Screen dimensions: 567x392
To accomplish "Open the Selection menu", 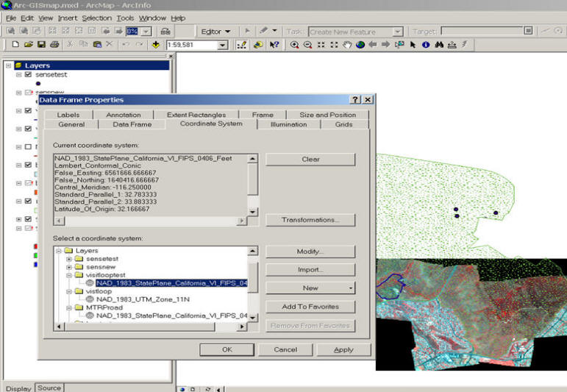I will [x=96, y=18].
